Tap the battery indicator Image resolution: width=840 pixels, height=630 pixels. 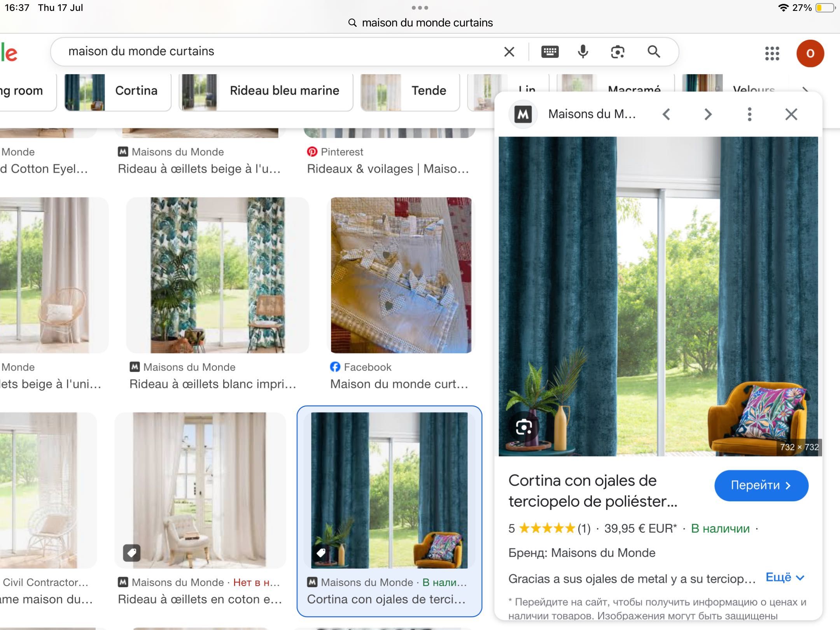click(825, 7)
